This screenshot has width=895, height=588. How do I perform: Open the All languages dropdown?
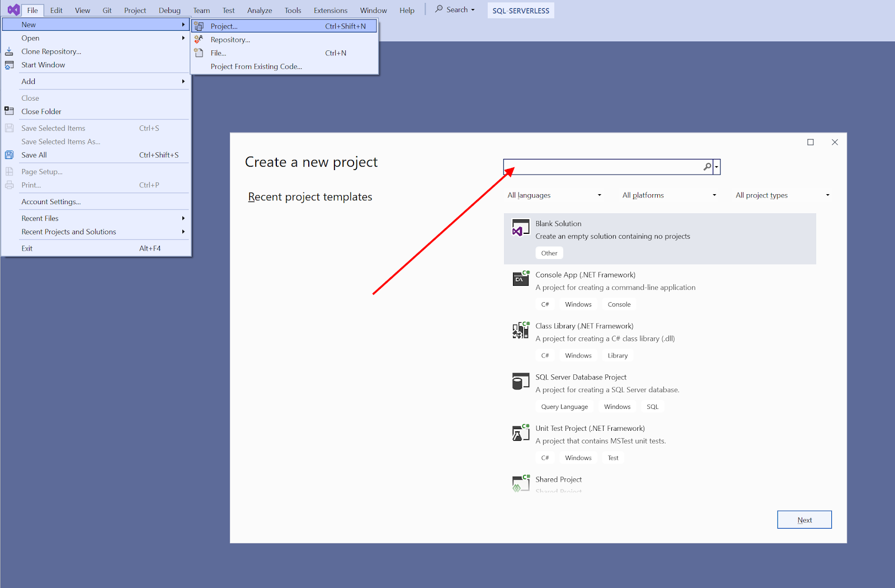pyautogui.click(x=554, y=195)
